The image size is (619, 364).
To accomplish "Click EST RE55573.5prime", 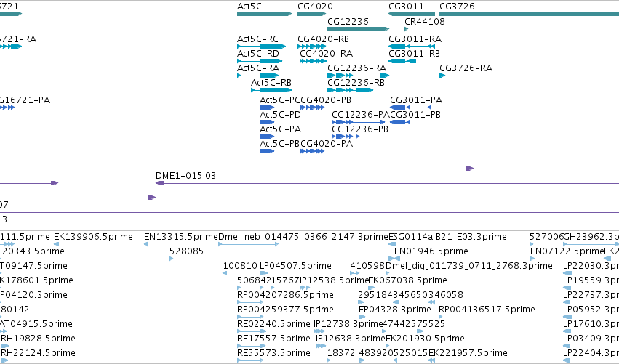I will click(x=273, y=353).
